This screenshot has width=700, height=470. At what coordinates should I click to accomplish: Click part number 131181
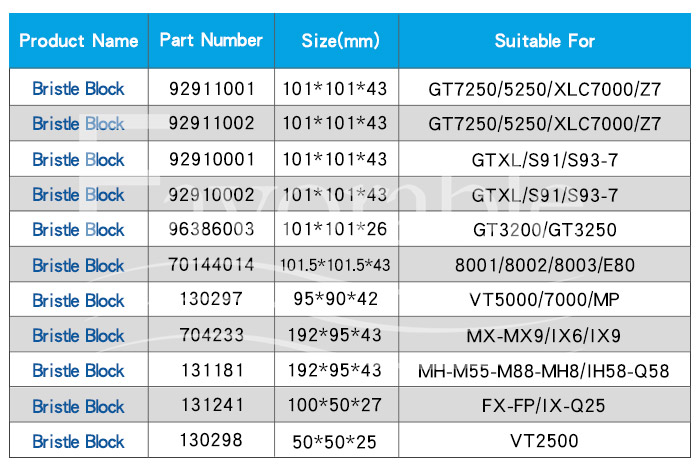click(x=211, y=370)
